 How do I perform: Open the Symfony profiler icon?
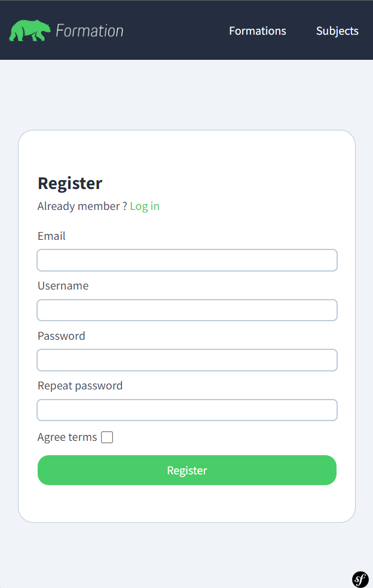[360, 579]
